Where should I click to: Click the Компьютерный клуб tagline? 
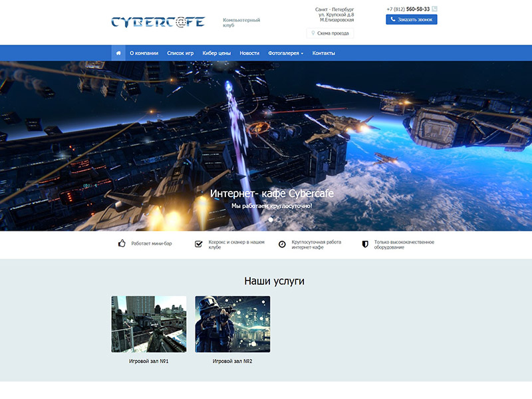tap(241, 23)
